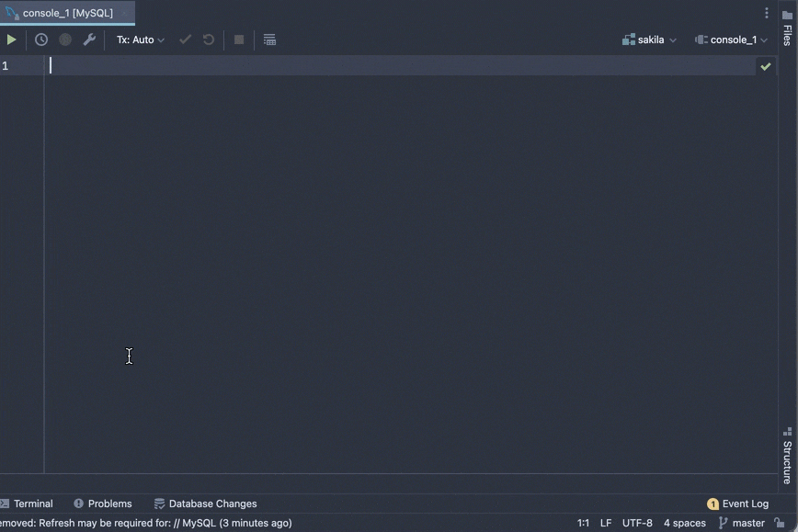Screen dimensions: 798x532
Task: Open the Terminal tool window tab
Action: point(28,504)
